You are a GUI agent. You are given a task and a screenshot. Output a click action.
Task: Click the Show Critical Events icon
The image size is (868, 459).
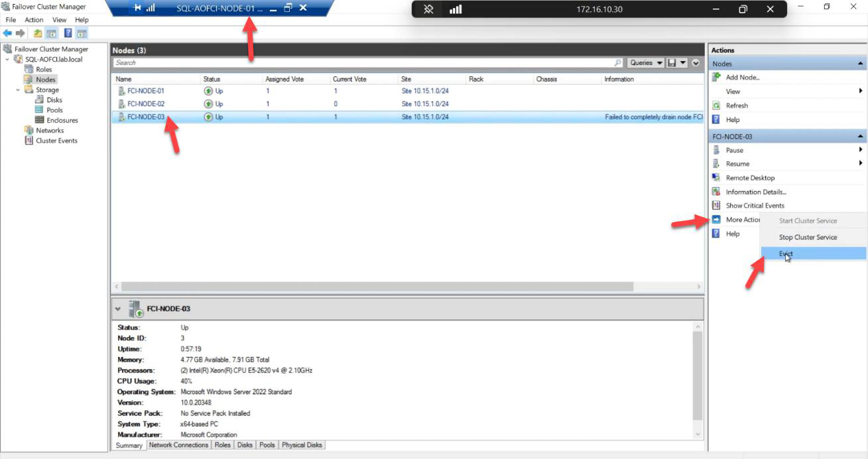click(x=716, y=206)
